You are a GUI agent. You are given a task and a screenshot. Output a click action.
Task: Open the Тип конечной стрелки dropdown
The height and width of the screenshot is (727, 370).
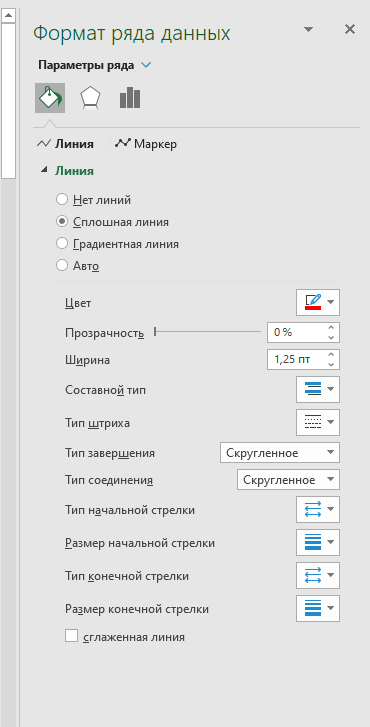click(318, 575)
